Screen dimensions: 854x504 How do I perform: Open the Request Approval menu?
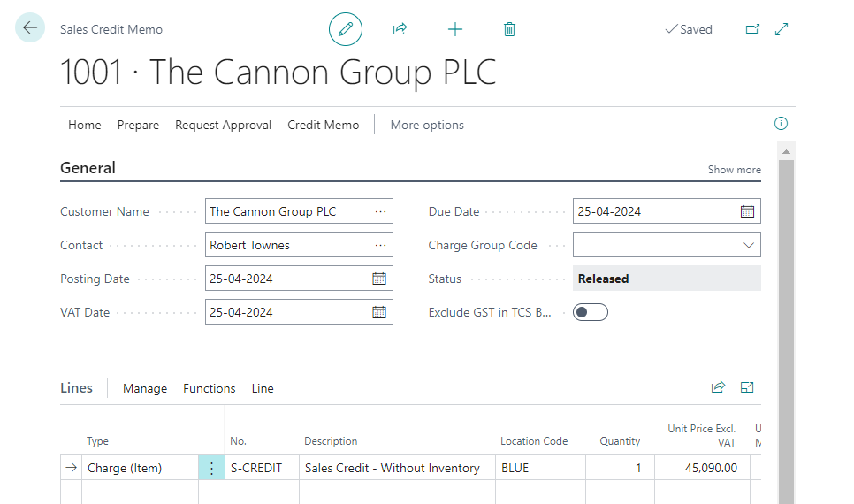click(223, 125)
